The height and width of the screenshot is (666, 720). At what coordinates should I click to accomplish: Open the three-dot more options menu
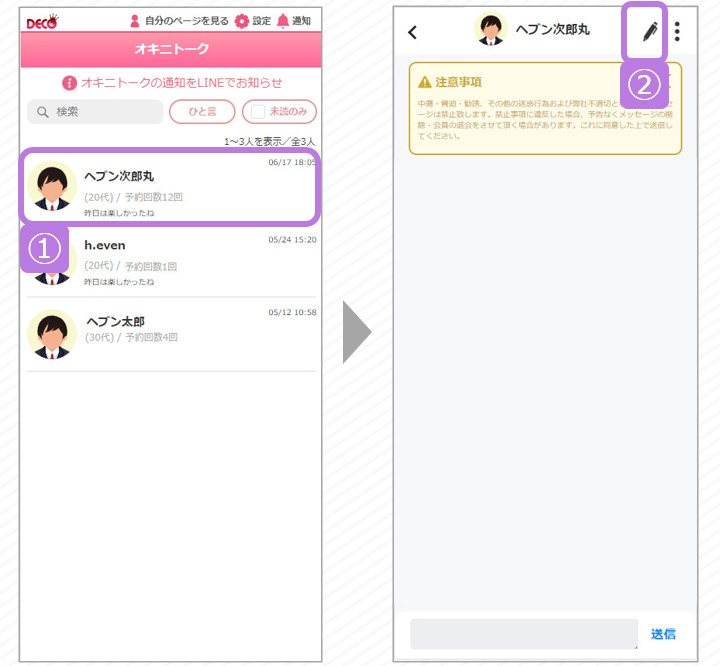point(677,31)
